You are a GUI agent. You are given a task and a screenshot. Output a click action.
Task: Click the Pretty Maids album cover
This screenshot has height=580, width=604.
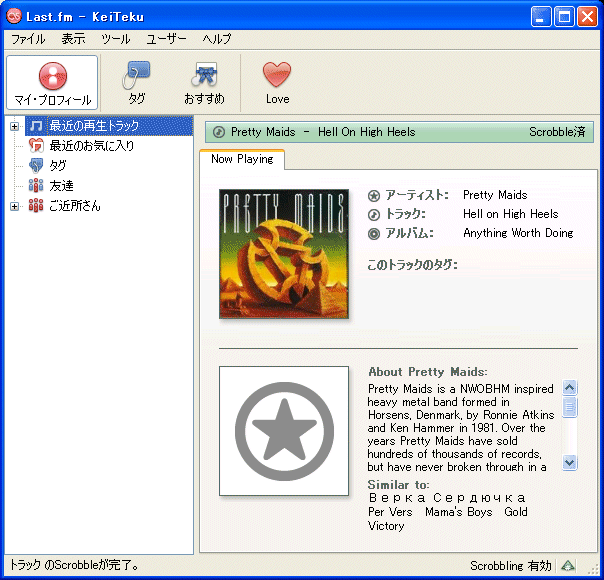click(x=284, y=254)
